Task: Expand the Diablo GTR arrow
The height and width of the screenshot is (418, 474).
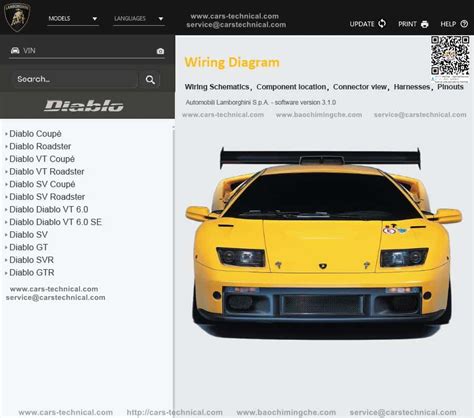Action: click(x=6, y=273)
